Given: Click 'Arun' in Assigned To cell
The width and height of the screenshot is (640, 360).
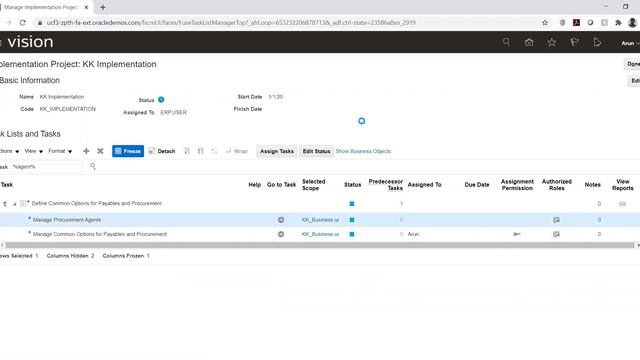Looking at the screenshot, I should pos(413,234).
